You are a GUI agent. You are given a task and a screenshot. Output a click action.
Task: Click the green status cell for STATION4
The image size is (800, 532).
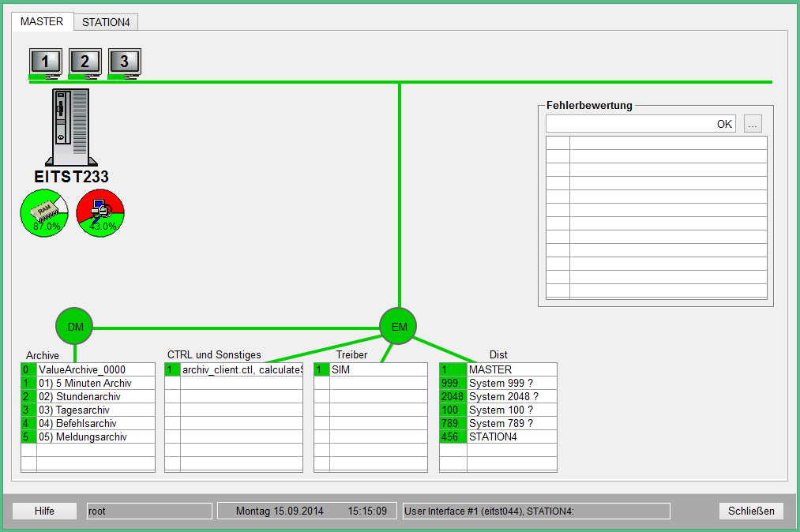coord(453,436)
